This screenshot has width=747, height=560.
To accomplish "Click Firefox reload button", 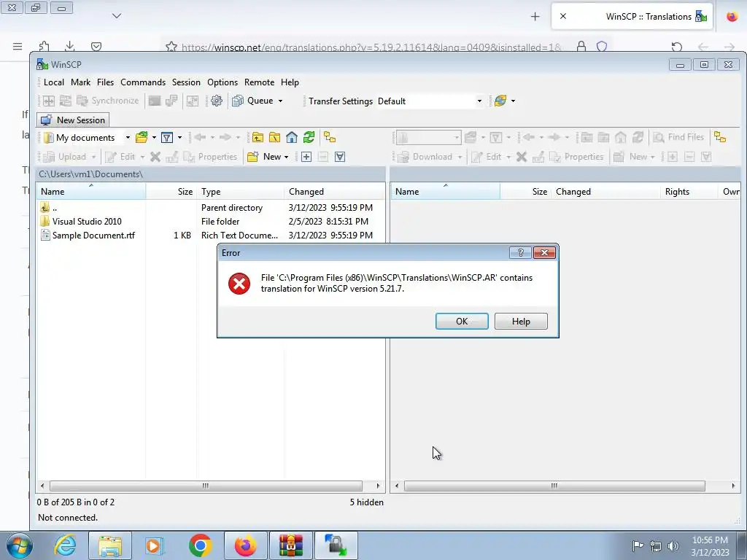I will pos(676,47).
